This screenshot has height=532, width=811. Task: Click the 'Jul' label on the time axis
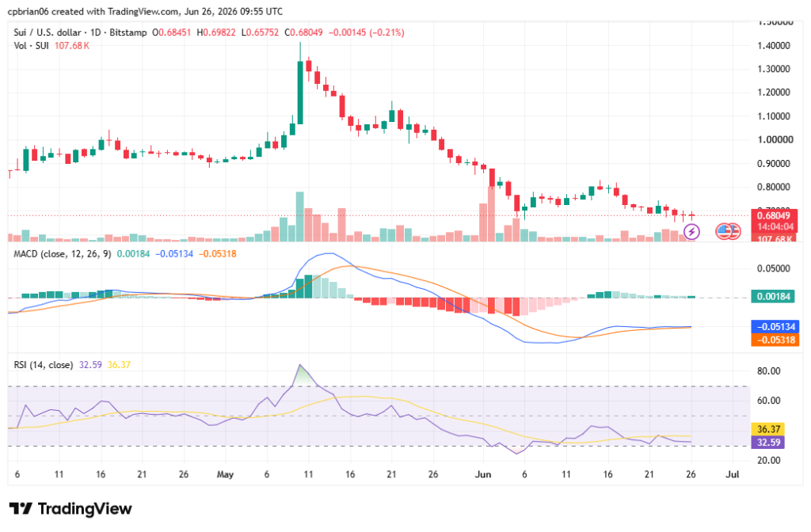[x=732, y=475]
